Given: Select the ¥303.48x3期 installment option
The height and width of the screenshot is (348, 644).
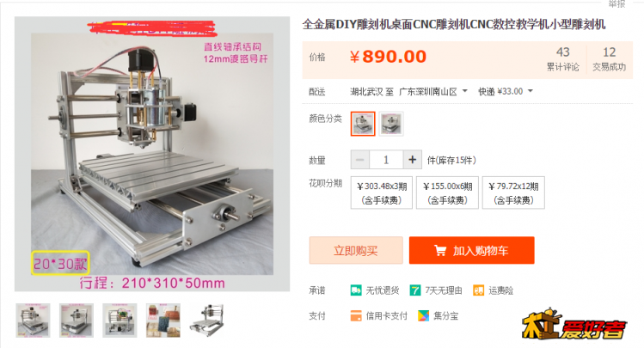Looking at the screenshot, I should pyautogui.click(x=382, y=192).
